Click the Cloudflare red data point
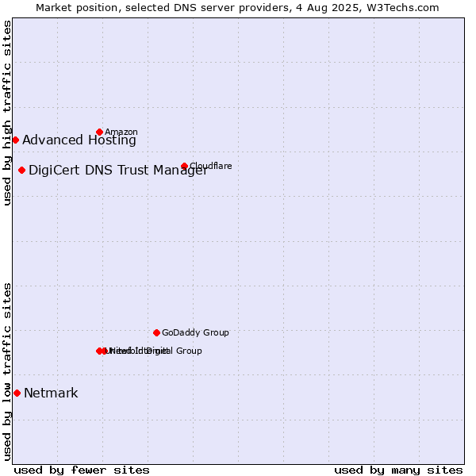The width and height of the screenshot is (476, 476). [x=185, y=166]
